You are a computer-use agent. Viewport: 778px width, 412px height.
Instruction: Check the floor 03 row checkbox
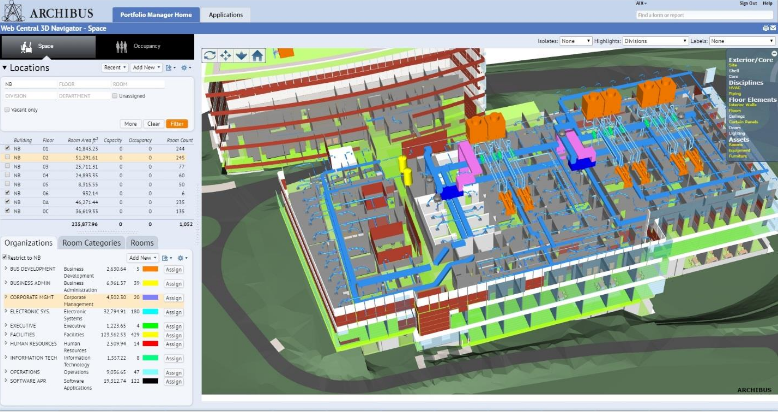(6, 166)
